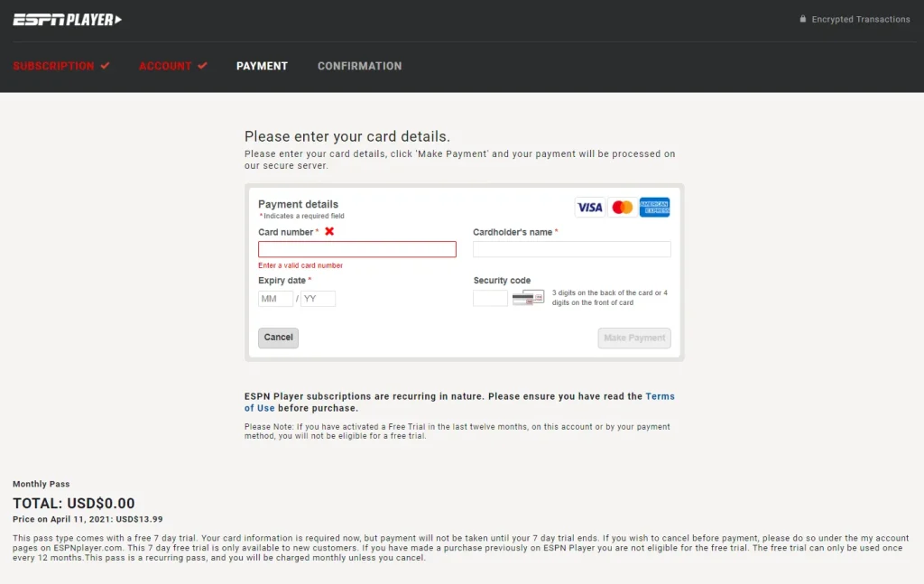The width and height of the screenshot is (924, 584).
Task: Click the Account step checkmark
Action: (x=202, y=65)
